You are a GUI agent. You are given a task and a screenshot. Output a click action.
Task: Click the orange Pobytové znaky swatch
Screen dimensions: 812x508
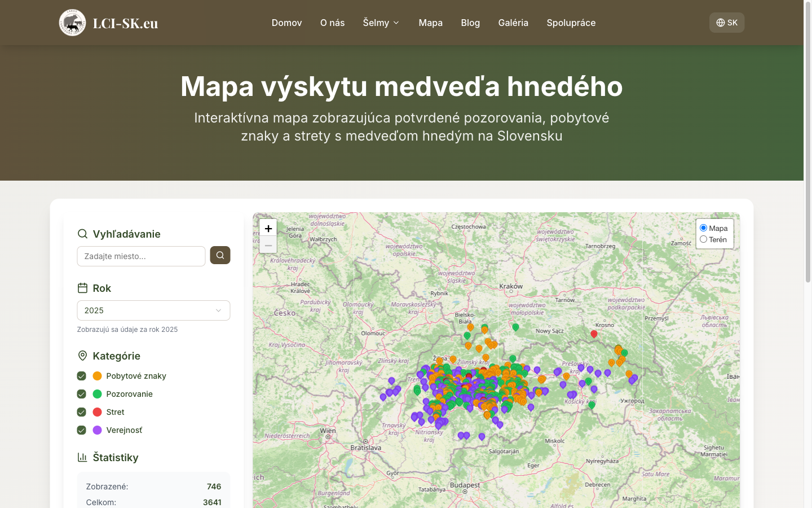pos(97,376)
